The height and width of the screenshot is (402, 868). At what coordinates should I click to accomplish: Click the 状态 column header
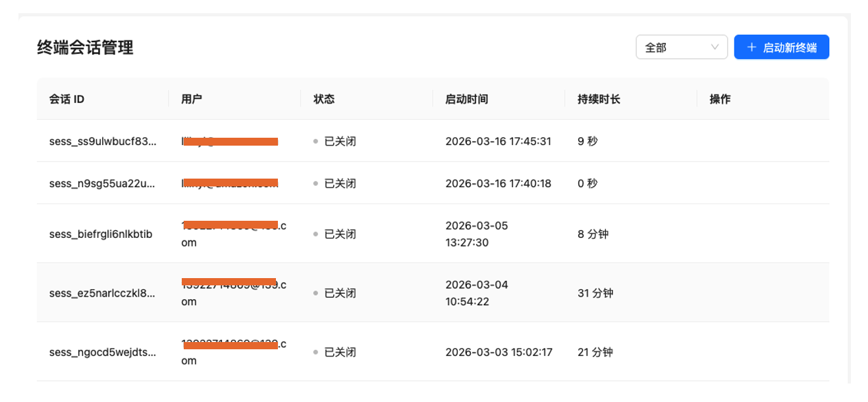tap(324, 100)
